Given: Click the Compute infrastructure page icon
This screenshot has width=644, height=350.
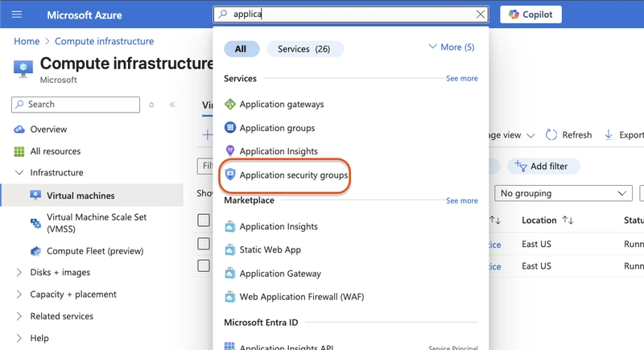Looking at the screenshot, I should pos(23,68).
